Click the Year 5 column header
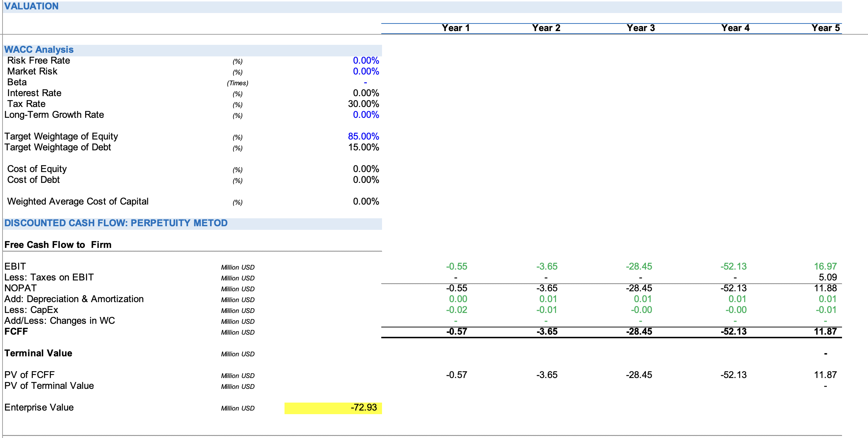This screenshot has width=868, height=438. click(825, 28)
